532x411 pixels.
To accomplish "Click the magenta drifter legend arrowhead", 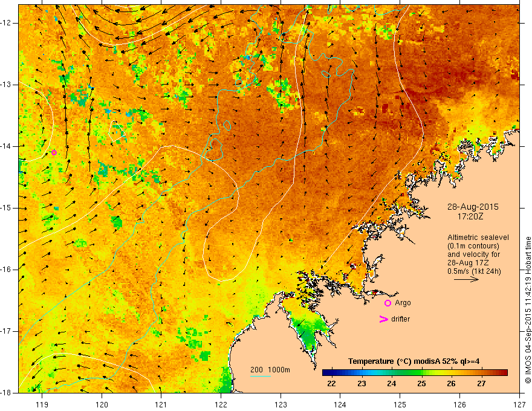I will pos(383,319).
